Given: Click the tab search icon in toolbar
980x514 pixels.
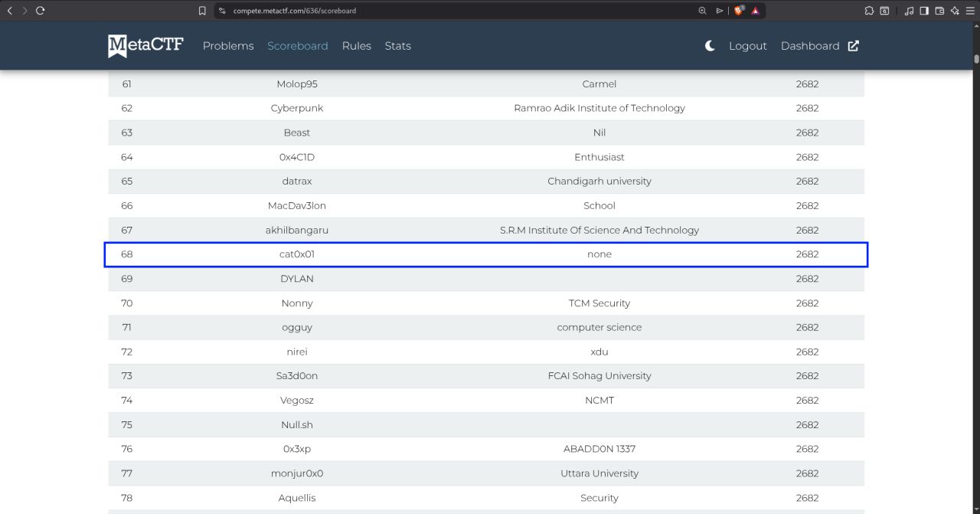Looking at the screenshot, I should point(884,11).
